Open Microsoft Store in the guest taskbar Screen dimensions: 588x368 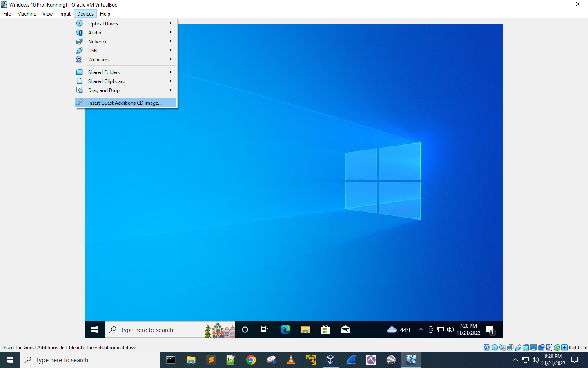pos(325,330)
